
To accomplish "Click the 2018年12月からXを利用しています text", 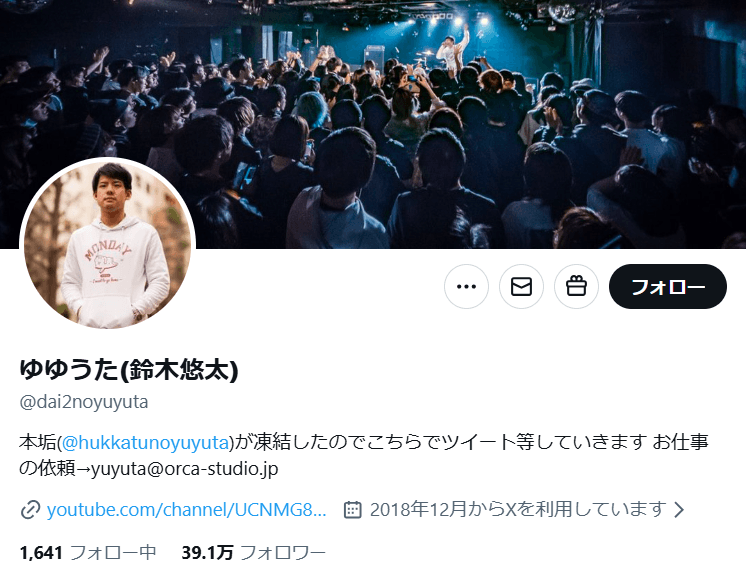I will [518, 509].
